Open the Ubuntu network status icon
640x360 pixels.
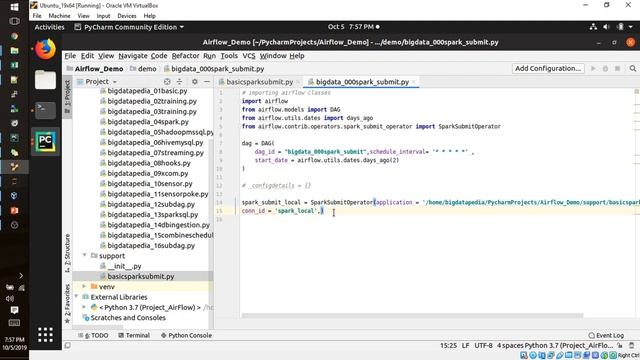(x=593, y=27)
